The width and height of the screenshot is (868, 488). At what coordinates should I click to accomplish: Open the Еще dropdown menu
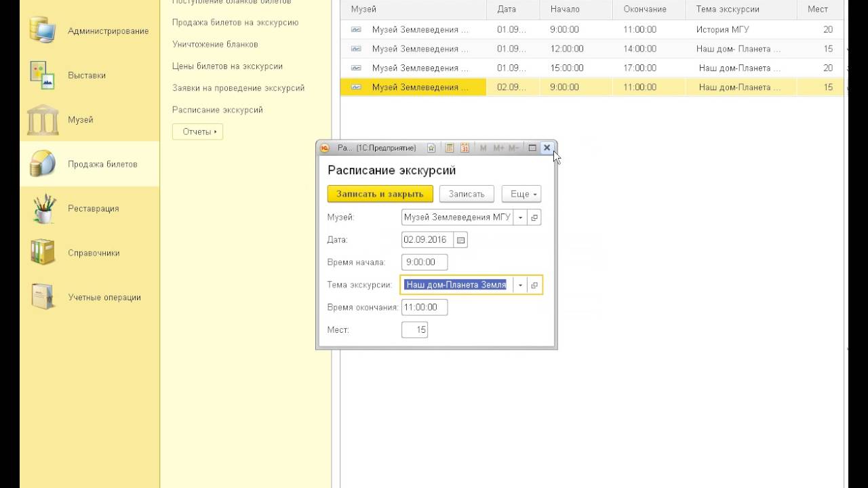pyautogui.click(x=521, y=194)
